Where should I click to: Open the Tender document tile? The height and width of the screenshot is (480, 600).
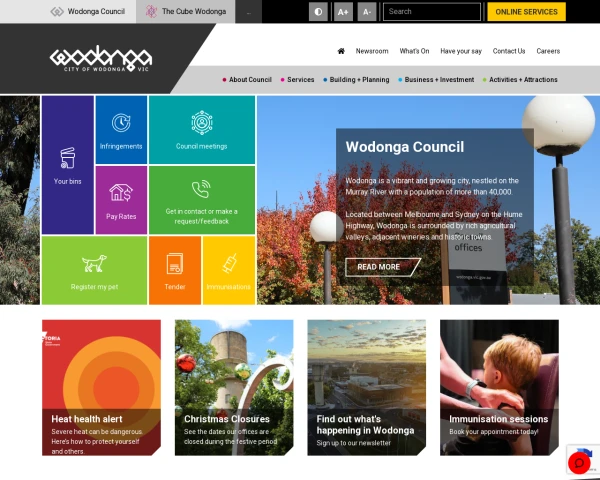click(x=175, y=270)
